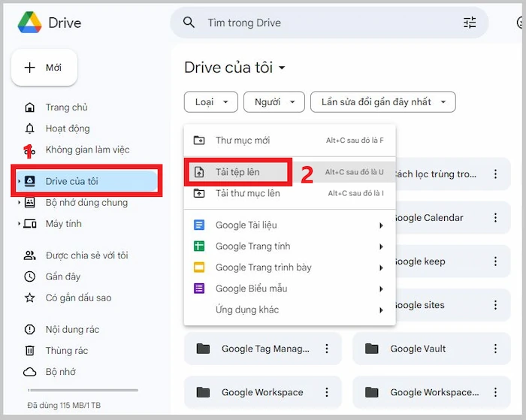Open Có gắn dấu sao section
Screen dimensions: 526x420
pyautogui.click(x=78, y=298)
